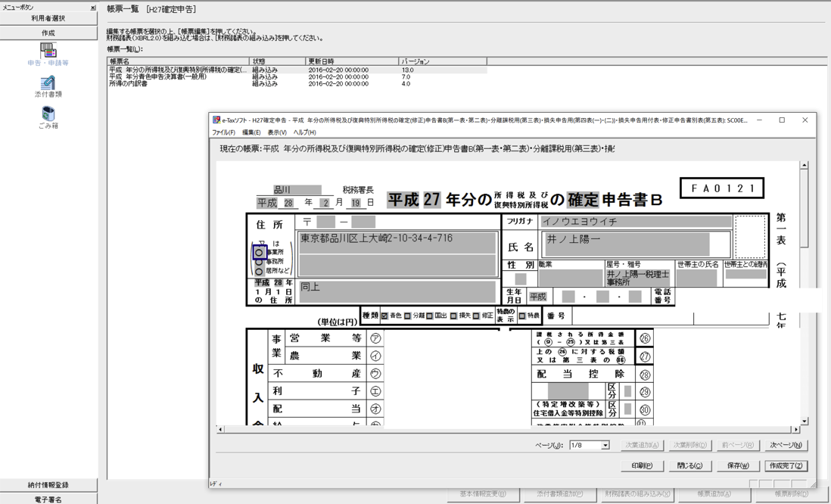
Task: Click the 品川 tax office field
Action: (297, 190)
